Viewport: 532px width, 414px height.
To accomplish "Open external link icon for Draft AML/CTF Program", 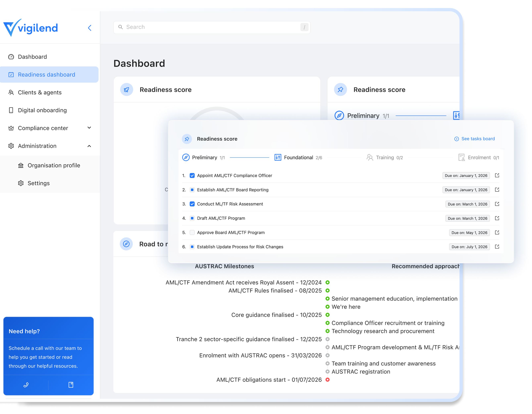I will pyautogui.click(x=497, y=218).
